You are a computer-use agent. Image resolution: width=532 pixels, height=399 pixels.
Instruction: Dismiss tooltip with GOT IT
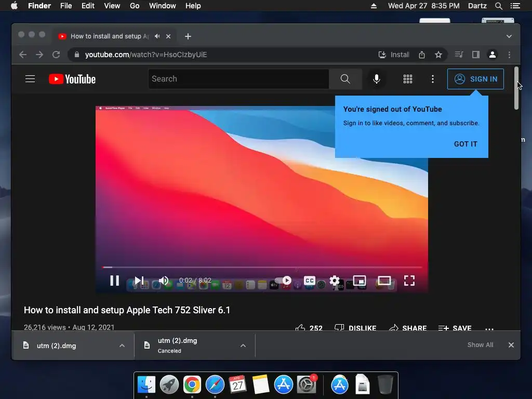click(465, 144)
